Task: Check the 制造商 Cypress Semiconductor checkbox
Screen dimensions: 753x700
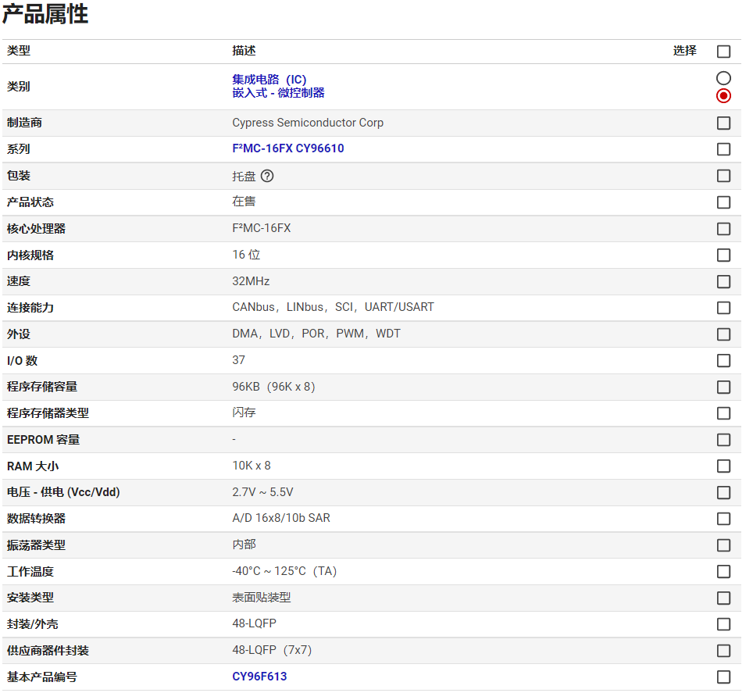Action: tap(723, 123)
